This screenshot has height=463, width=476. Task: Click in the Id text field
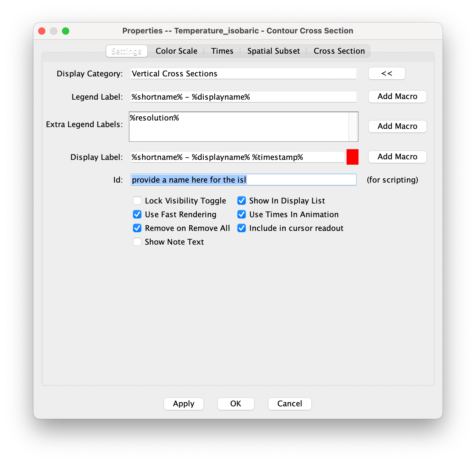(298, 180)
